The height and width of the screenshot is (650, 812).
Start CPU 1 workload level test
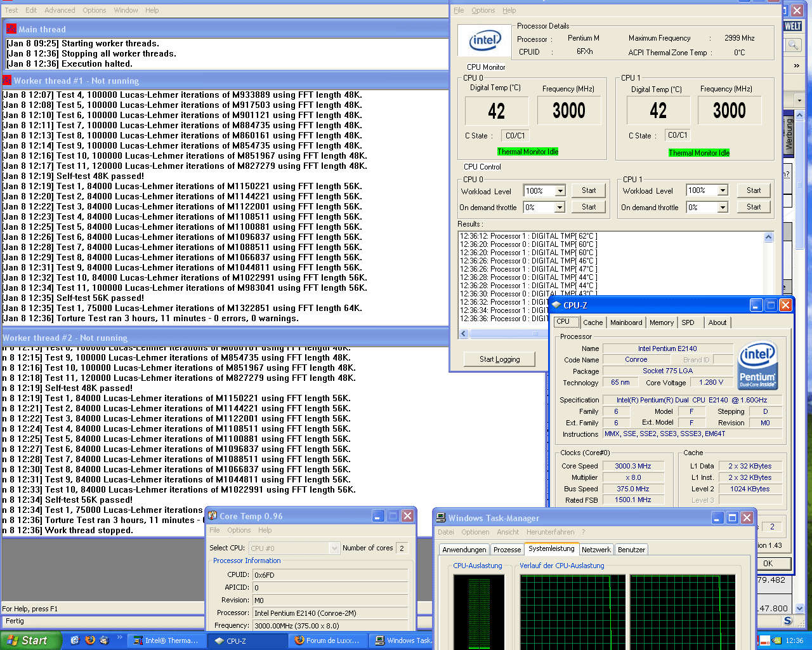(754, 190)
